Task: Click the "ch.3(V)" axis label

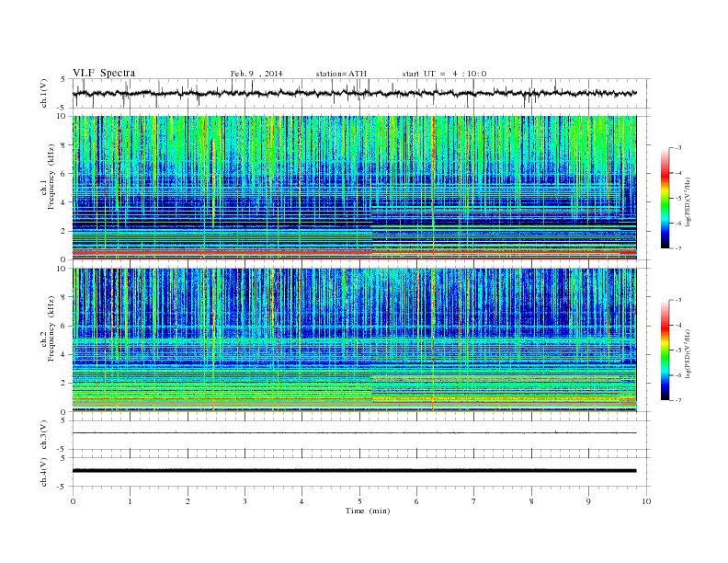Action: [x=44, y=435]
